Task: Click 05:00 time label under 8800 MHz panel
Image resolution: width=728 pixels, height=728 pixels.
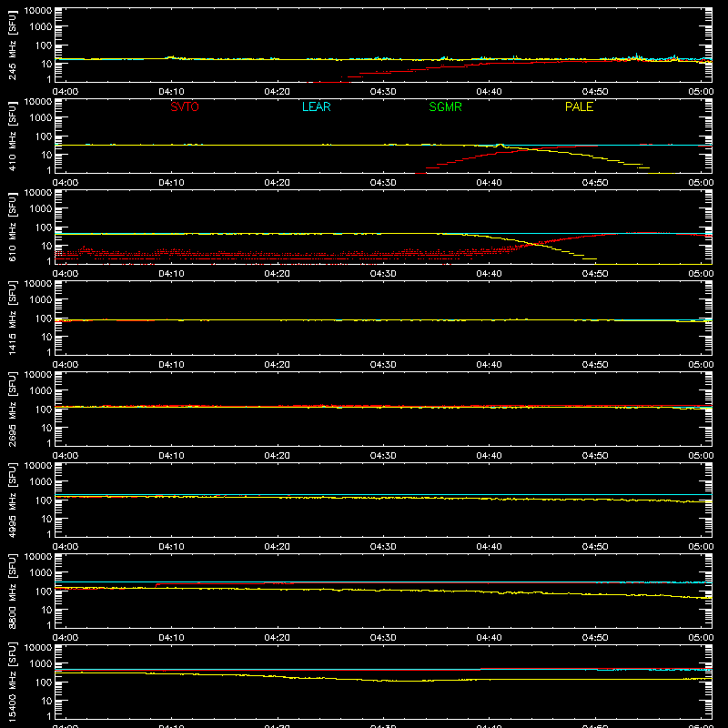Action: point(701,638)
